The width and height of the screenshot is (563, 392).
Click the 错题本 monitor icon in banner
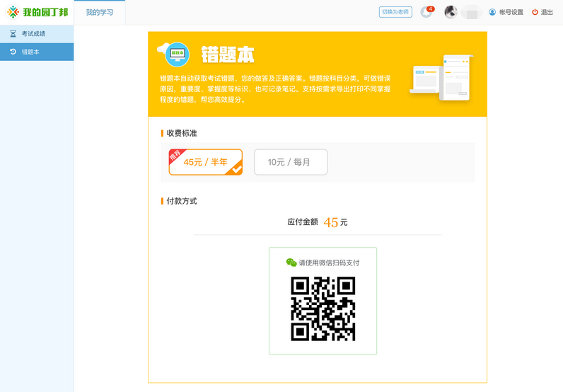[177, 54]
